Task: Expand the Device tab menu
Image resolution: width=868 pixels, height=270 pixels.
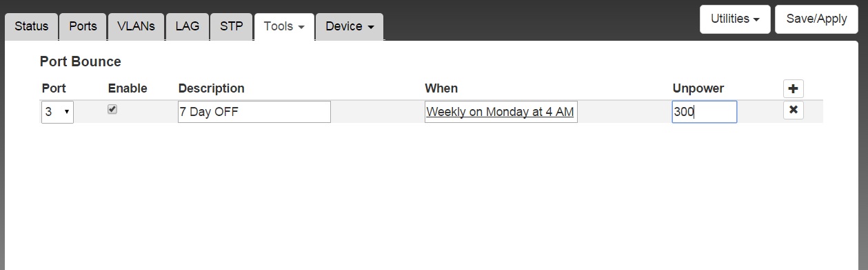Action: (350, 27)
